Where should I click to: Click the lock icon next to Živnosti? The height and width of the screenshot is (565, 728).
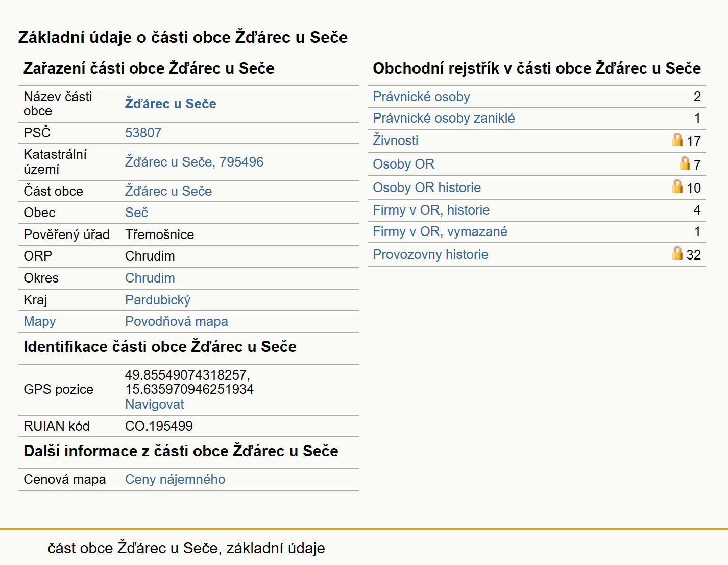pos(677,139)
